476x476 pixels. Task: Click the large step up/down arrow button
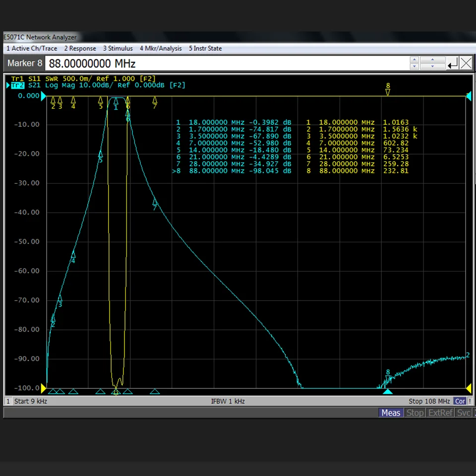tap(432, 63)
